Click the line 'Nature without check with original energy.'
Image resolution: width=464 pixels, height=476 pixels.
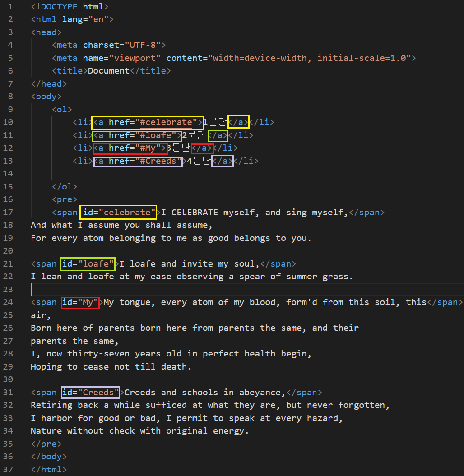coord(139,431)
